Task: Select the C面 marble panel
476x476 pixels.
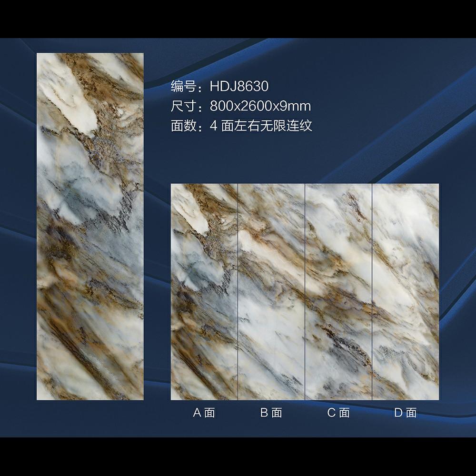Action: coord(338,292)
